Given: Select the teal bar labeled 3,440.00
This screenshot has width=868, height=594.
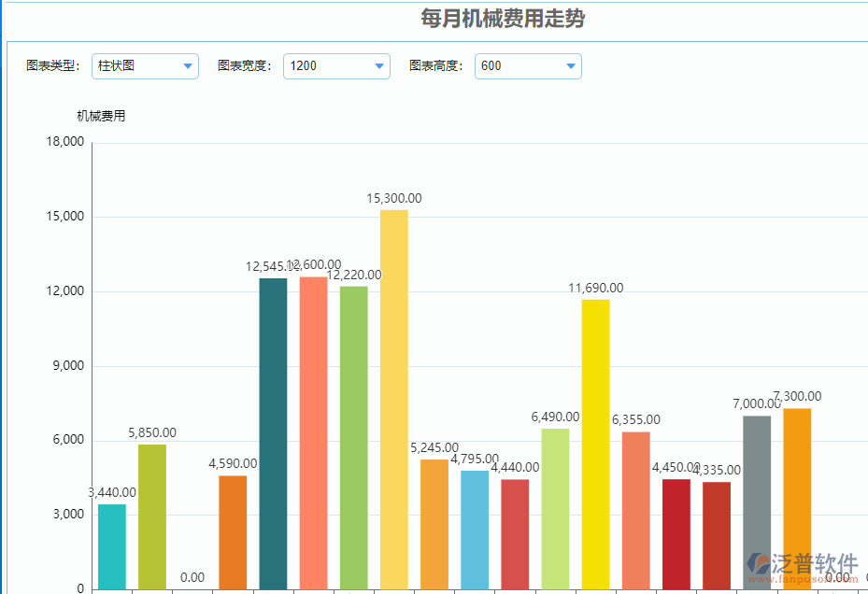Looking at the screenshot, I should pyautogui.click(x=112, y=546).
